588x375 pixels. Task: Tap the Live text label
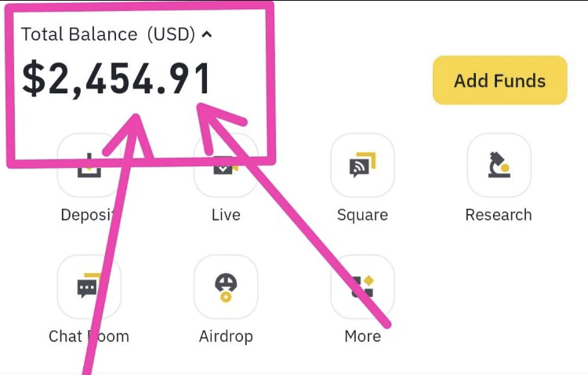coord(226,215)
